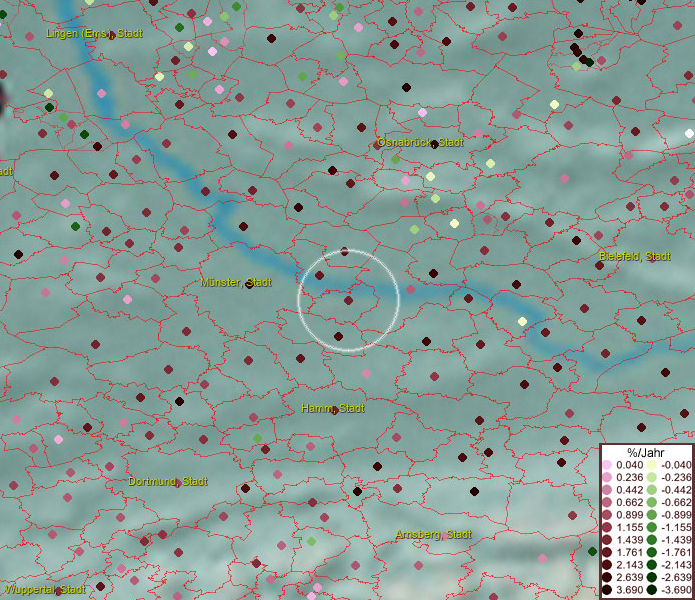Click the -0.899 legend value text
The height and width of the screenshot is (600, 695).
tap(676, 515)
